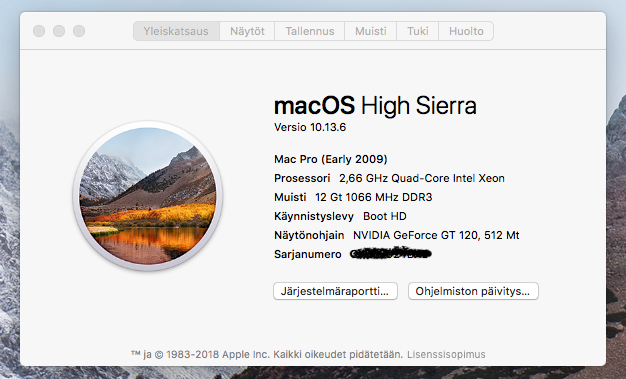Go to the Tuki tab
The height and width of the screenshot is (379, 626).
pyautogui.click(x=418, y=31)
